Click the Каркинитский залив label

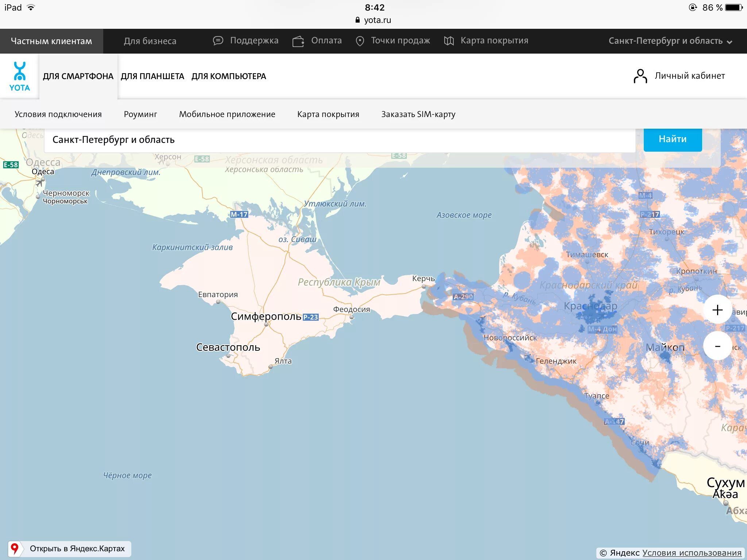[x=192, y=247]
